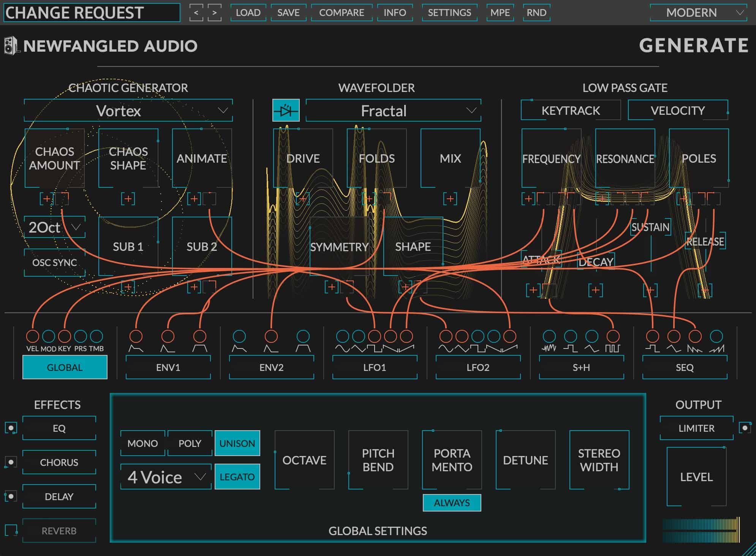Click the ENV1 ADSR envelope shape icon
756x556 pixels.
(x=136, y=348)
